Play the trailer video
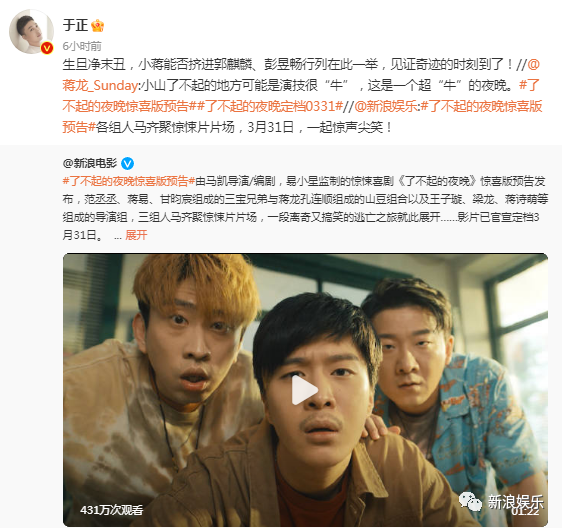 [x=305, y=390]
